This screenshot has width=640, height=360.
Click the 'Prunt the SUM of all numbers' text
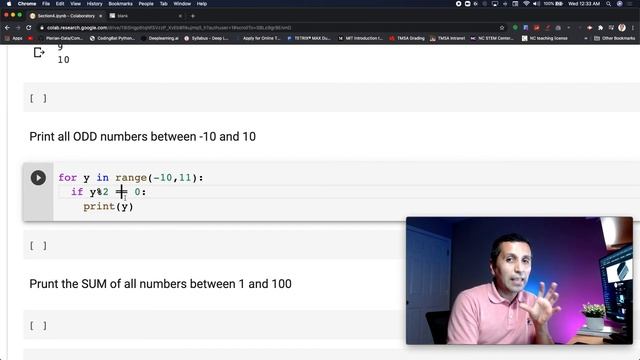(x=160, y=284)
